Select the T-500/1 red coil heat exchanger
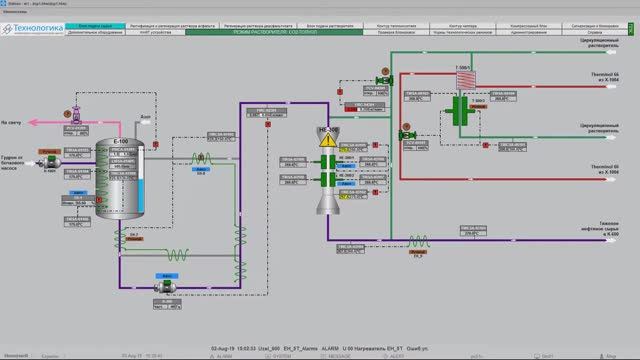The width and height of the screenshot is (640, 360). [x=466, y=80]
